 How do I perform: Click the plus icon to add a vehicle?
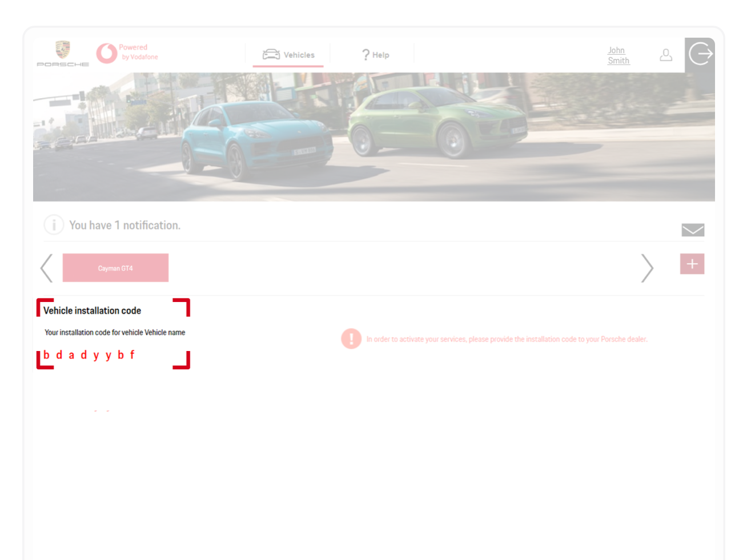point(692,263)
